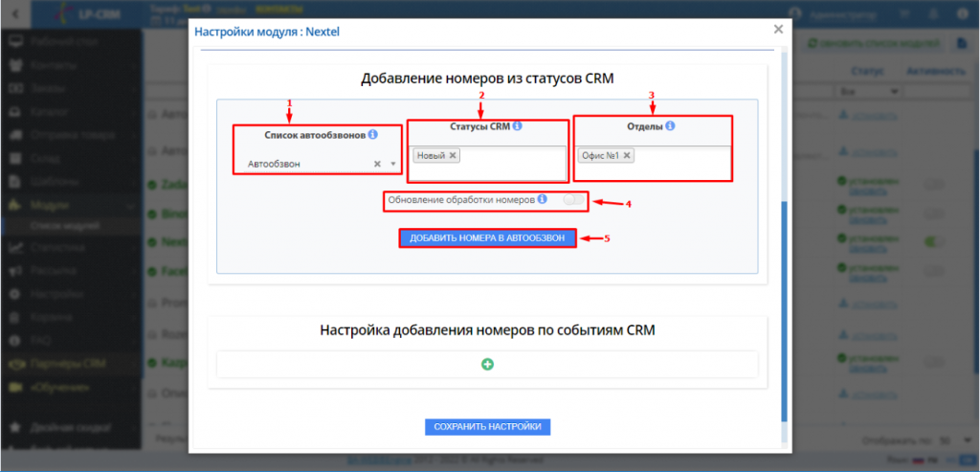The image size is (980, 472).
Task: Click the bell notification icon in header
Action: click(x=932, y=13)
